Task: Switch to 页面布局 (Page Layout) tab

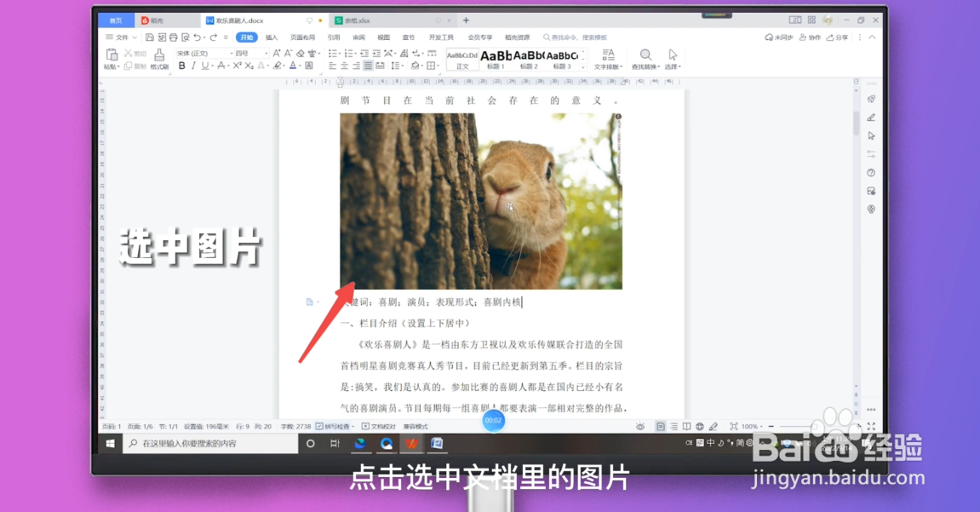Action: [x=302, y=37]
